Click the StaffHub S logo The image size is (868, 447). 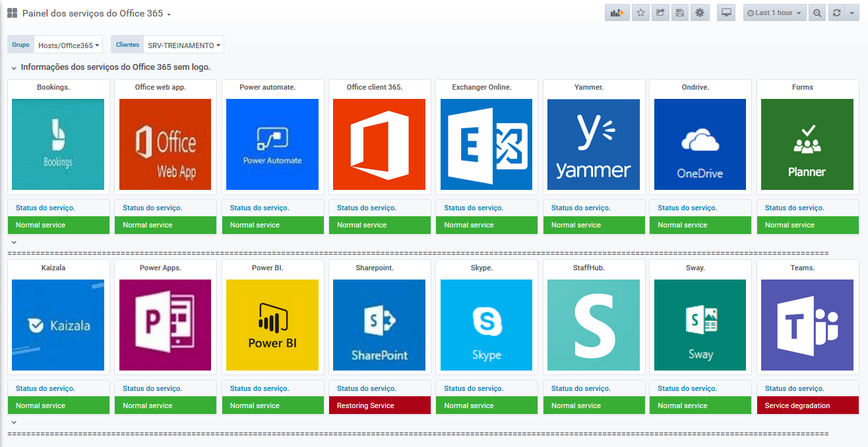594,325
